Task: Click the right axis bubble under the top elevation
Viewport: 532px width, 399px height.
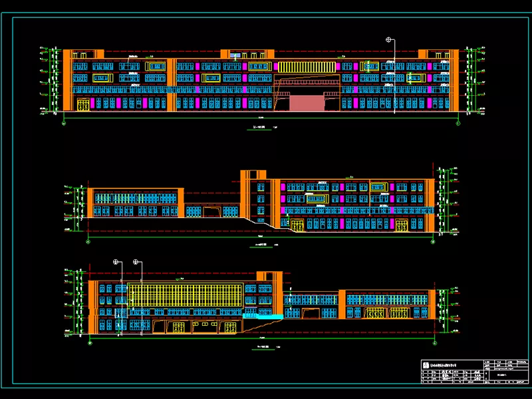Action: [459, 122]
